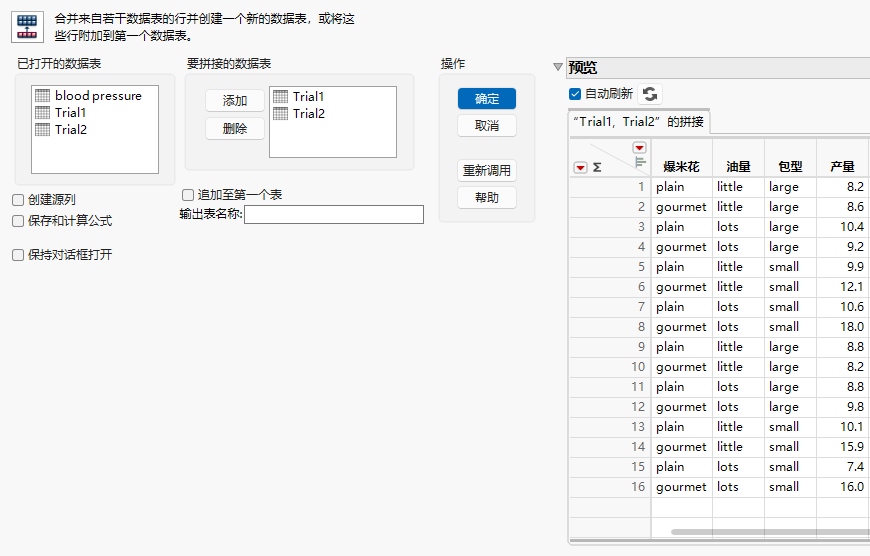The width and height of the screenshot is (870, 556).
Task: Click Trial2 icon in tables to concatenate
Action: point(281,114)
